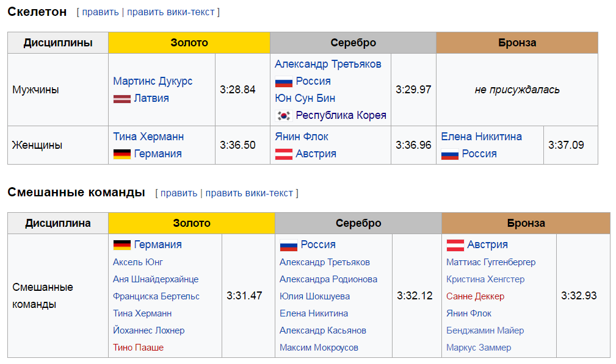Open the Максим Мокроусов link
The width and height of the screenshot is (616, 364).
319,348
